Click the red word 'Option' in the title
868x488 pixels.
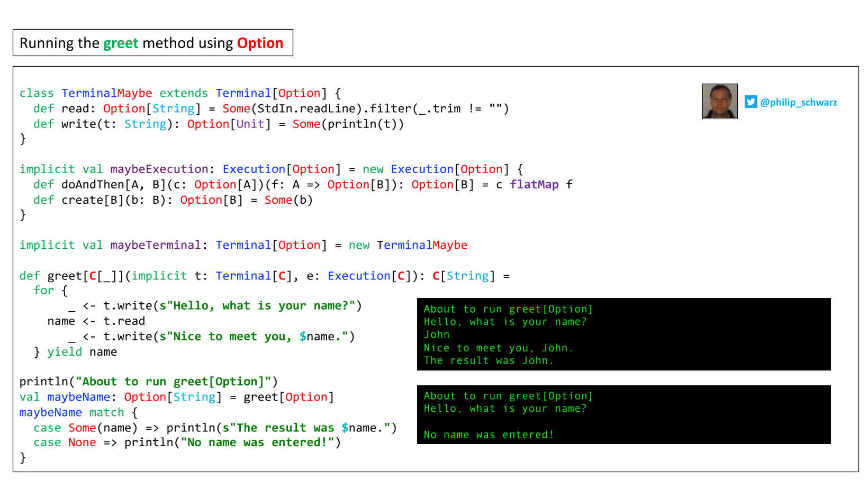260,43
